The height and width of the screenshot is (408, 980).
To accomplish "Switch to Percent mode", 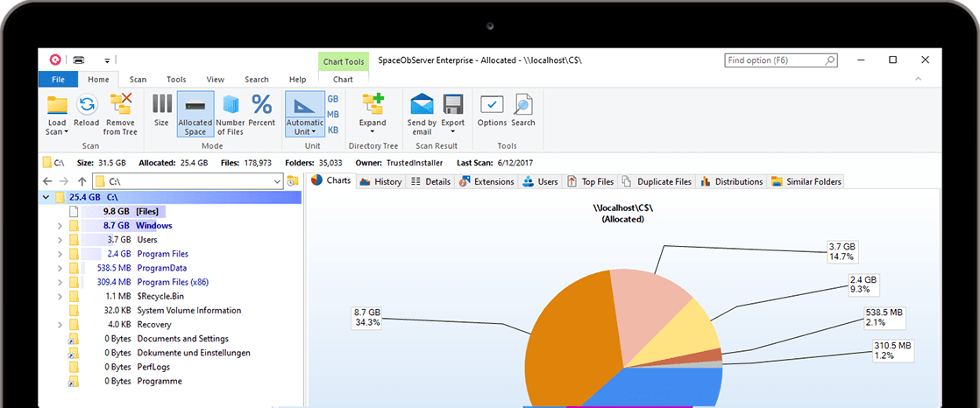I will 261,111.
